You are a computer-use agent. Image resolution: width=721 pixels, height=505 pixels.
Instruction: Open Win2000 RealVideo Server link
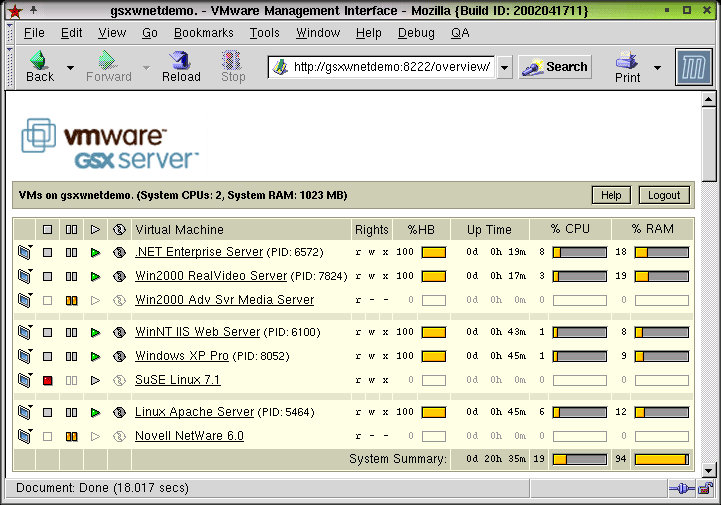click(211, 276)
